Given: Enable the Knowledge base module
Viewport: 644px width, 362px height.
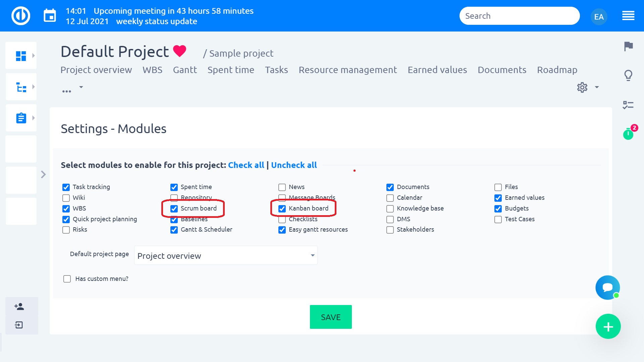Looking at the screenshot, I should pyautogui.click(x=390, y=208).
